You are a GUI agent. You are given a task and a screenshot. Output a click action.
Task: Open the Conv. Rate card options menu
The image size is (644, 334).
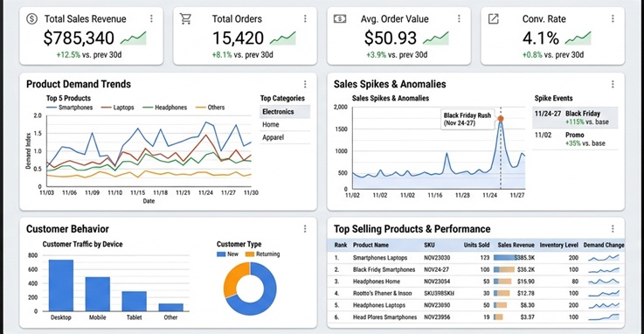point(613,18)
